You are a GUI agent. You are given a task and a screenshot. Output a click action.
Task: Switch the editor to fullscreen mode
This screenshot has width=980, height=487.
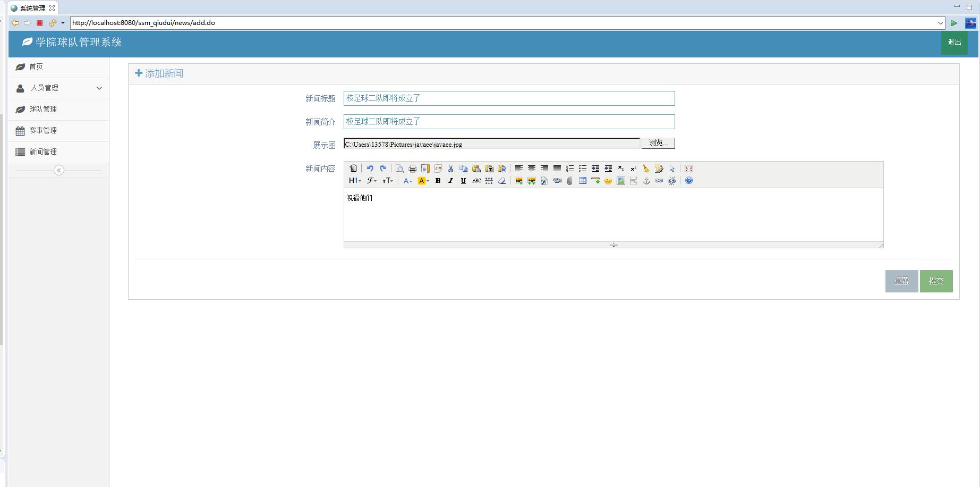[689, 169]
